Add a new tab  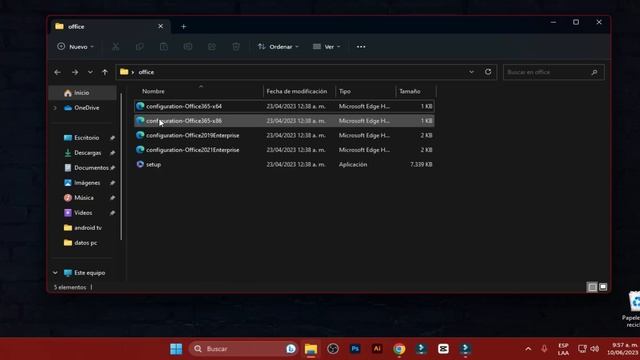pyautogui.click(x=184, y=27)
